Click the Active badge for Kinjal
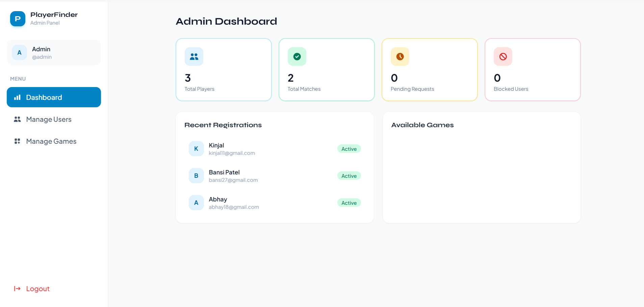The height and width of the screenshot is (307, 644). [349, 149]
